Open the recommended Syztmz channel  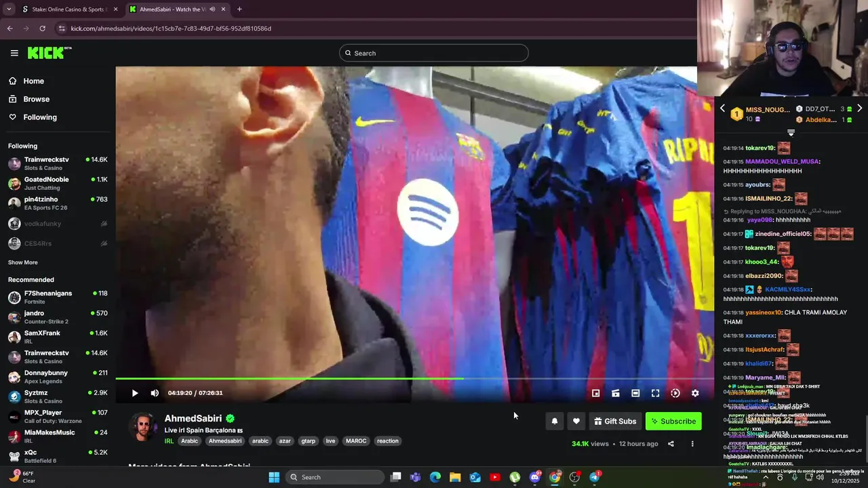point(58,396)
